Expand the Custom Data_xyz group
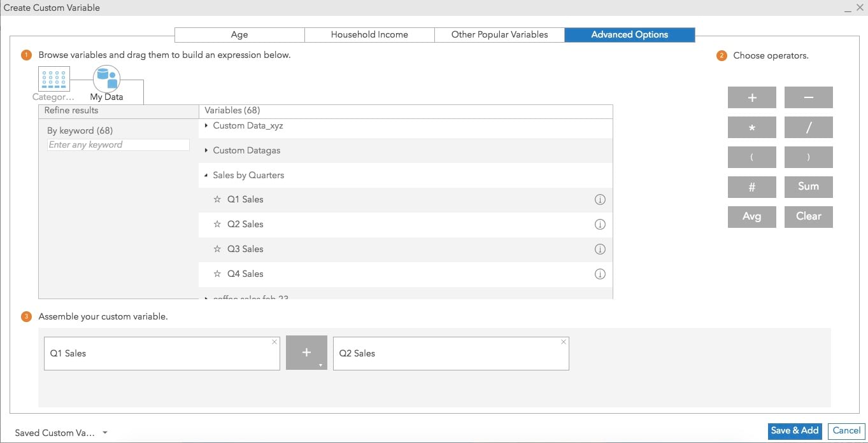Image resolution: width=868 pixels, height=443 pixels. 206,126
